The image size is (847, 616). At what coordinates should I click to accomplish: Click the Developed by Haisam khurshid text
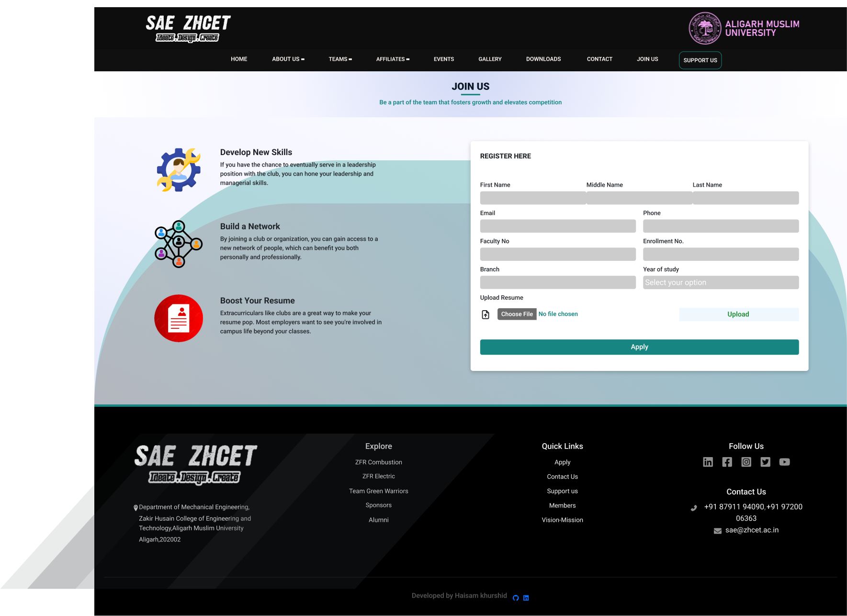coord(459,596)
